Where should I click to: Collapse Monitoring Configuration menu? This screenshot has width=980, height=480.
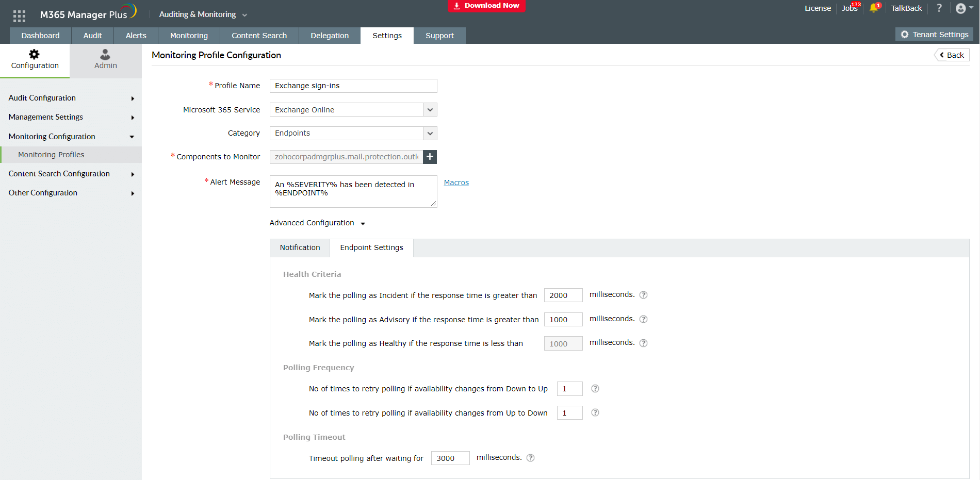point(71,137)
